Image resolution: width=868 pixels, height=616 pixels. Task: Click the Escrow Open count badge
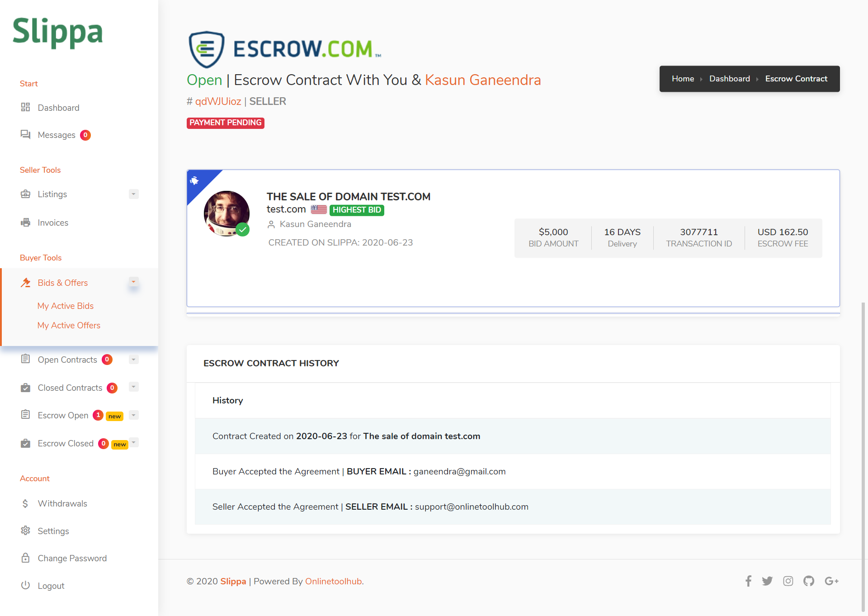(x=98, y=415)
